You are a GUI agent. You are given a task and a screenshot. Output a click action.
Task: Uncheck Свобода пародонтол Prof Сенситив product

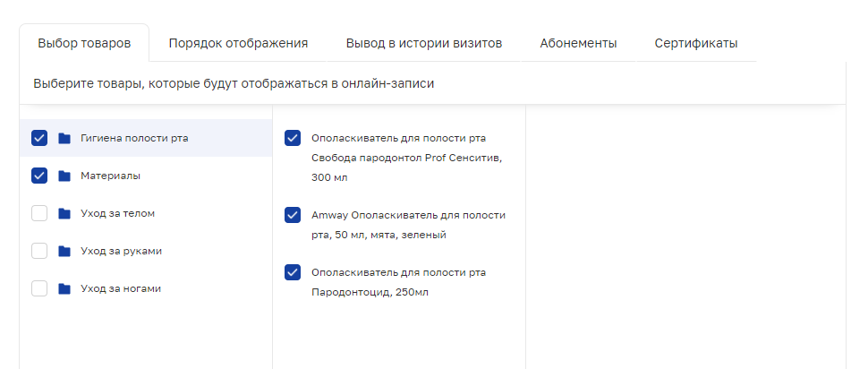coord(293,138)
